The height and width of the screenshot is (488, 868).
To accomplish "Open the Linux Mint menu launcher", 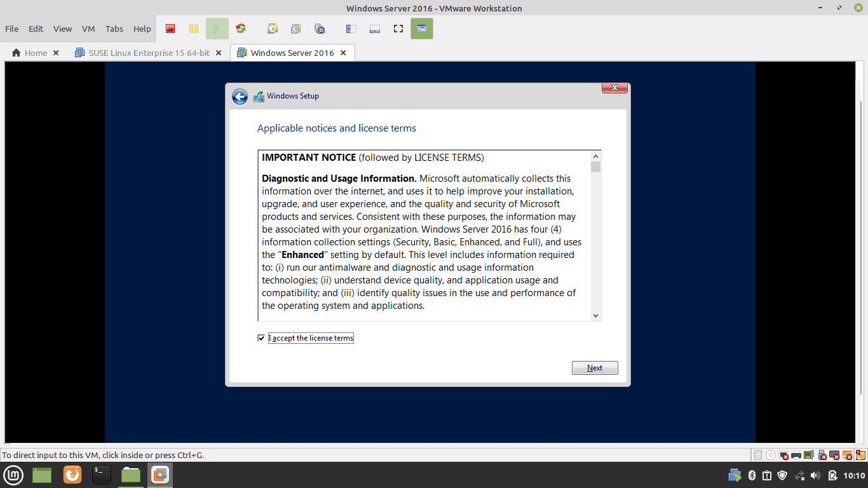I will click(14, 475).
